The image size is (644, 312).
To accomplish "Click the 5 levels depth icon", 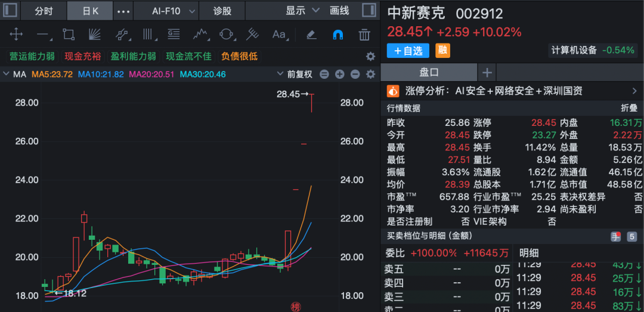I will [x=631, y=236].
